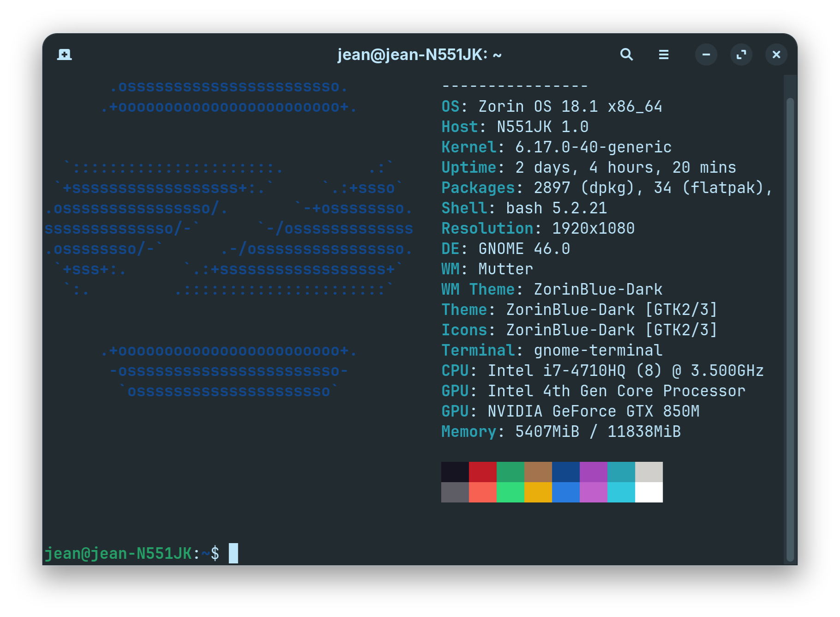840x617 pixels.
Task: Click the dark green color block
Action: pyautogui.click(x=510, y=472)
